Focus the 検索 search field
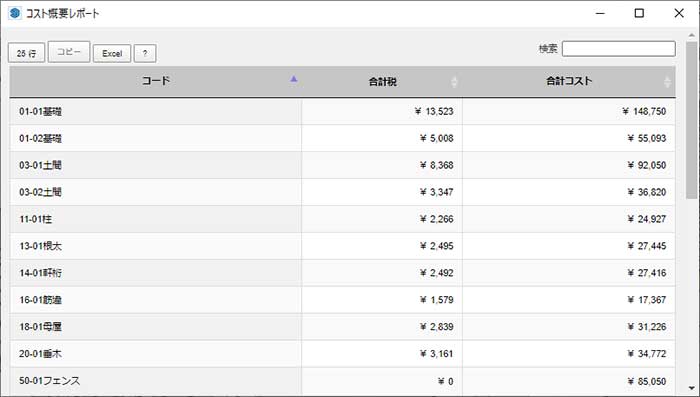Image resolution: width=700 pixels, height=397 pixels. pyautogui.click(x=619, y=49)
